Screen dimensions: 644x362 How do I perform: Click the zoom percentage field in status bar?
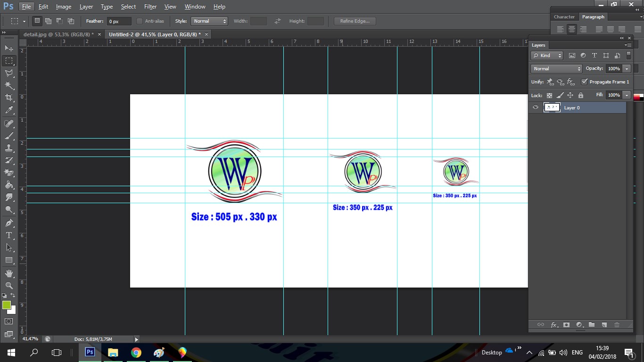point(31,339)
